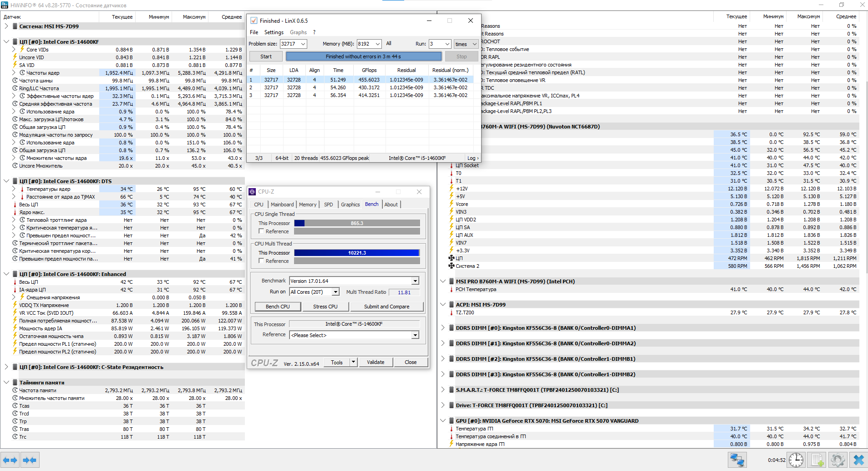Click clock icon beside Частоты ядер

coord(22,72)
